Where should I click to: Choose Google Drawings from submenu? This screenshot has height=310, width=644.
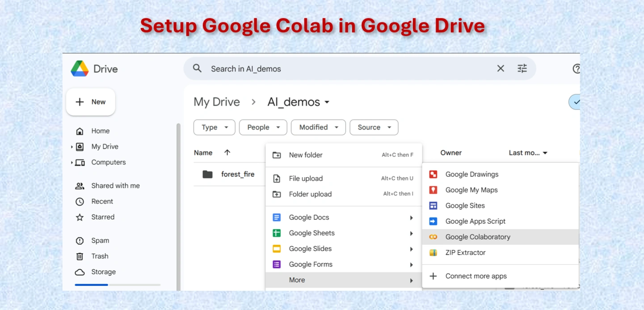click(x=500, y=174)
